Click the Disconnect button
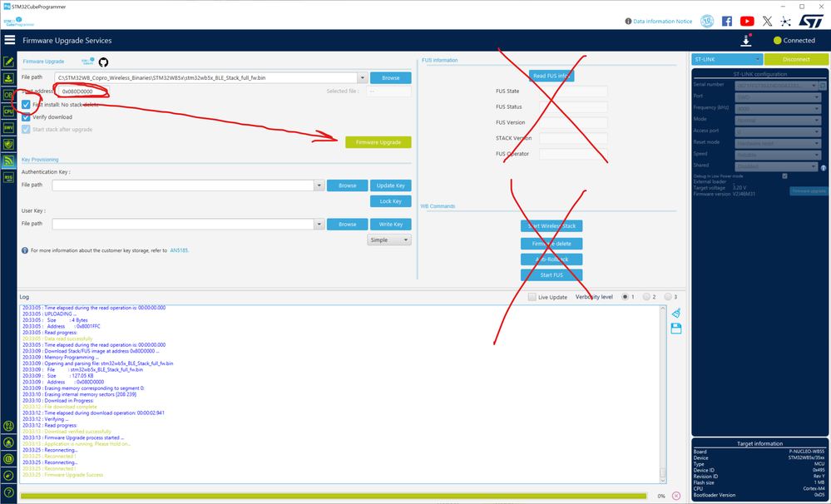The image size is (831, 504). tap(796, 59)
